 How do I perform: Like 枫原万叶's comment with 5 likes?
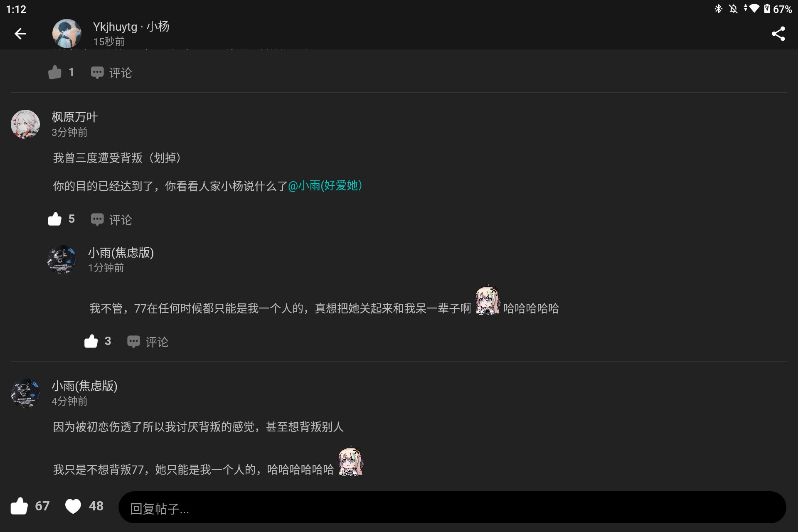click(54, 219)
